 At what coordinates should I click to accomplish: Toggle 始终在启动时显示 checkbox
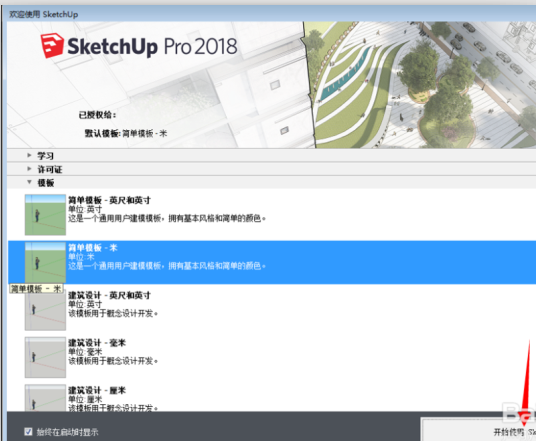point(28,431)
